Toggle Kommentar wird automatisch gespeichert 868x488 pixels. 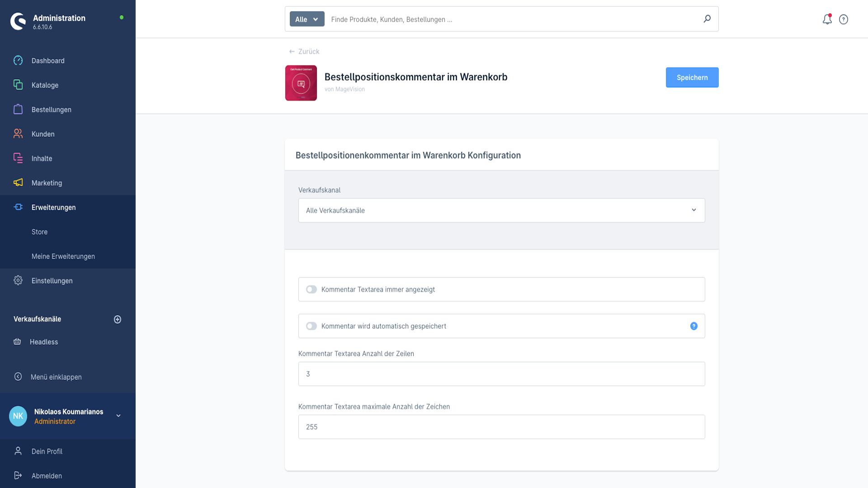(311, 326)
